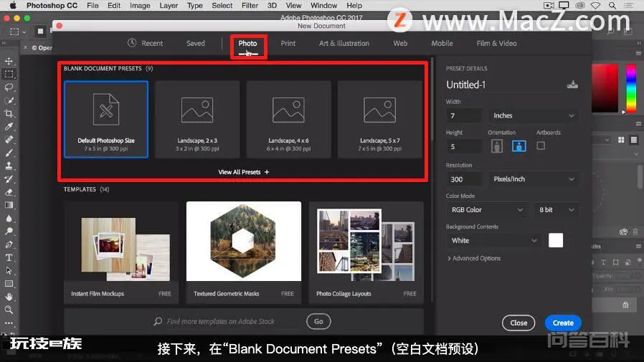Viewport: 644px width, 362px height.
Task: Open the Layer menu
Action: coord(169,6)
